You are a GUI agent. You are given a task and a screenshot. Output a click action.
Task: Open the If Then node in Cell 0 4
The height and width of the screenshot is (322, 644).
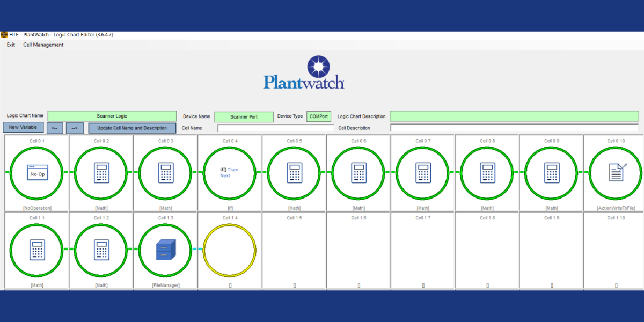point(230,172)
